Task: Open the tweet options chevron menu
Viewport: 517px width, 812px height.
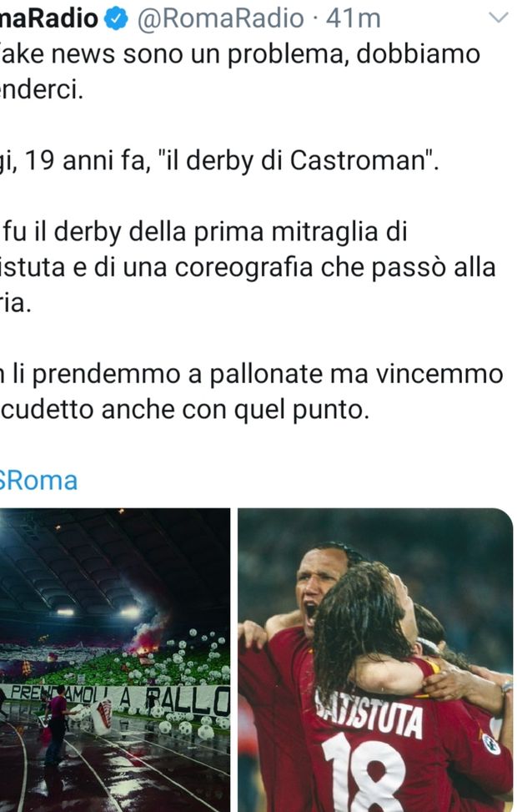Action: 499,18
